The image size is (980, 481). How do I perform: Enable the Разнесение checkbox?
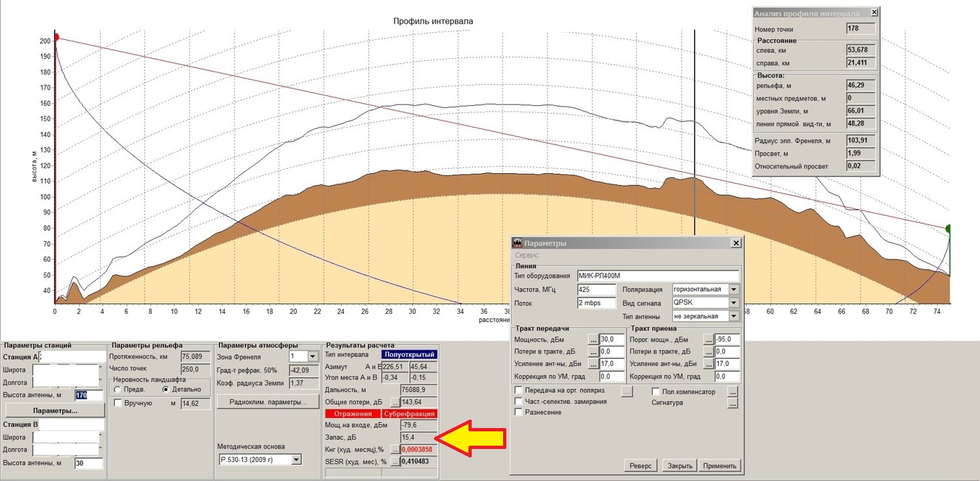(x=519, y=412)
